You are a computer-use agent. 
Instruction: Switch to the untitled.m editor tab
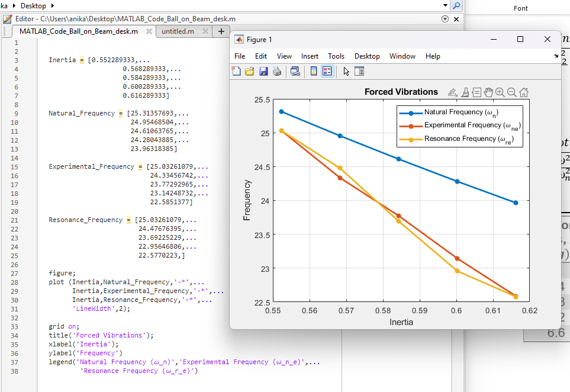coord(178,31)
